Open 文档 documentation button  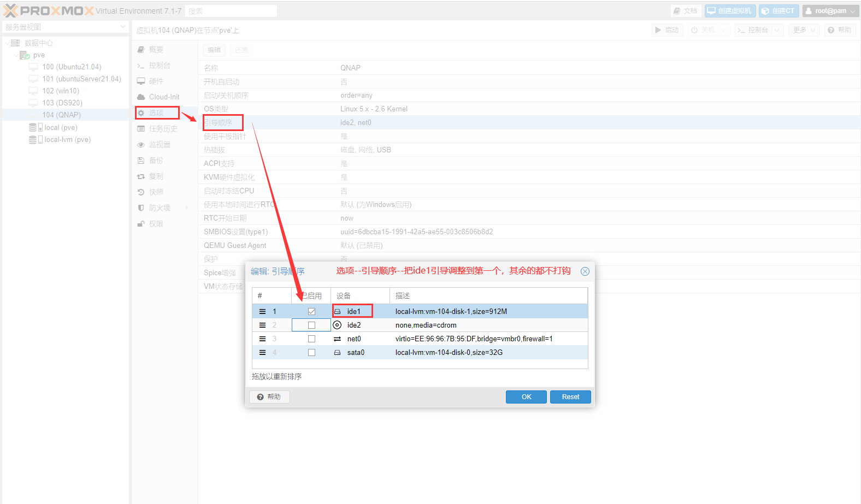point(686,11)
